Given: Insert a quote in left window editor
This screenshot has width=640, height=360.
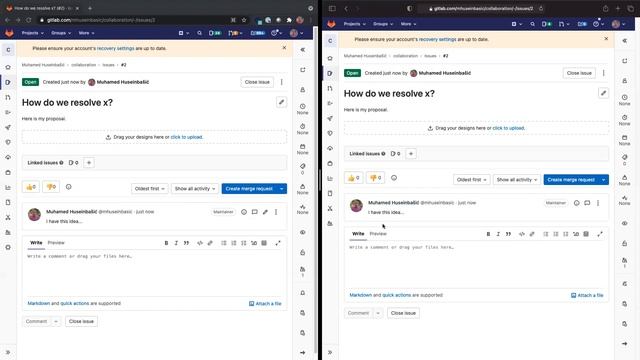Looking at the screenshot, I should point(187,243).
